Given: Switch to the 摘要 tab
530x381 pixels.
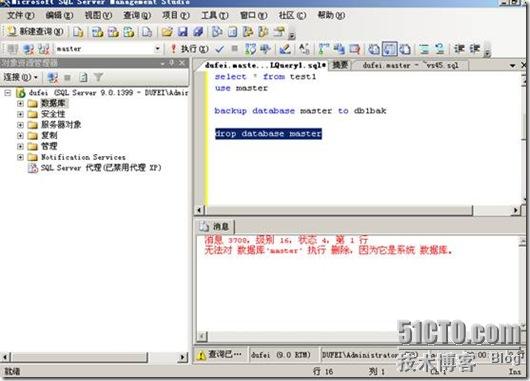Looking at the screenshot, I should point(340,65).
